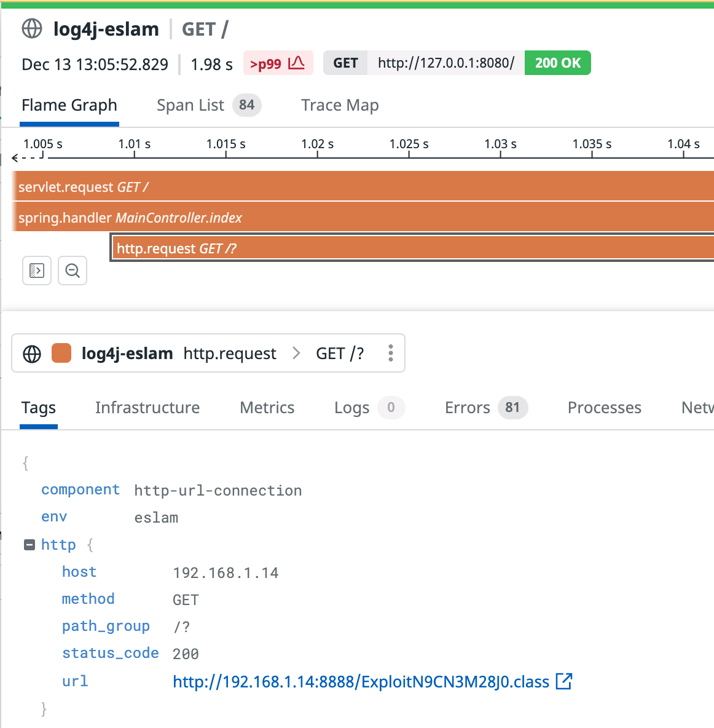The width and height of the screenshot is (714, 728).
Task: Open the >p99 latency distribution icon
Action: tap(296, 62)
